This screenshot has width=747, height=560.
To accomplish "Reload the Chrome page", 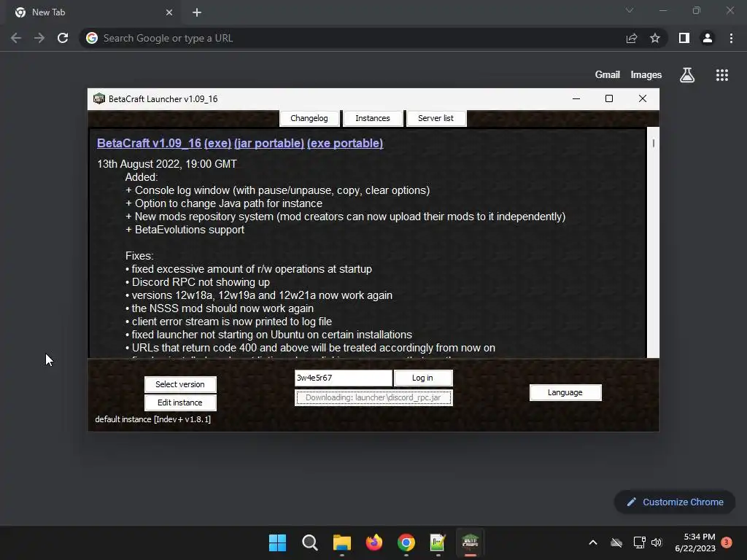I will pyautogui.click(x=63, y=38).
